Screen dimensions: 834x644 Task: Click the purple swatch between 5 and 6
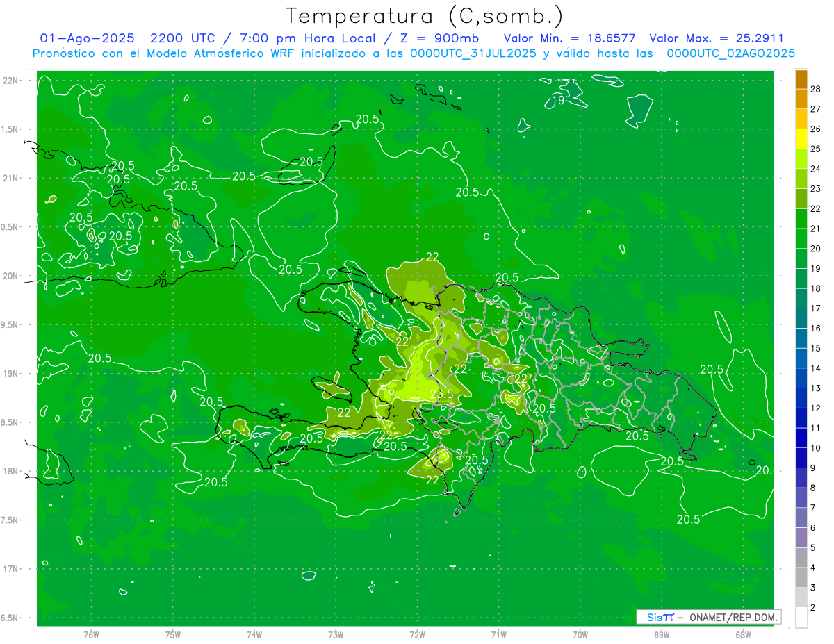801,538
